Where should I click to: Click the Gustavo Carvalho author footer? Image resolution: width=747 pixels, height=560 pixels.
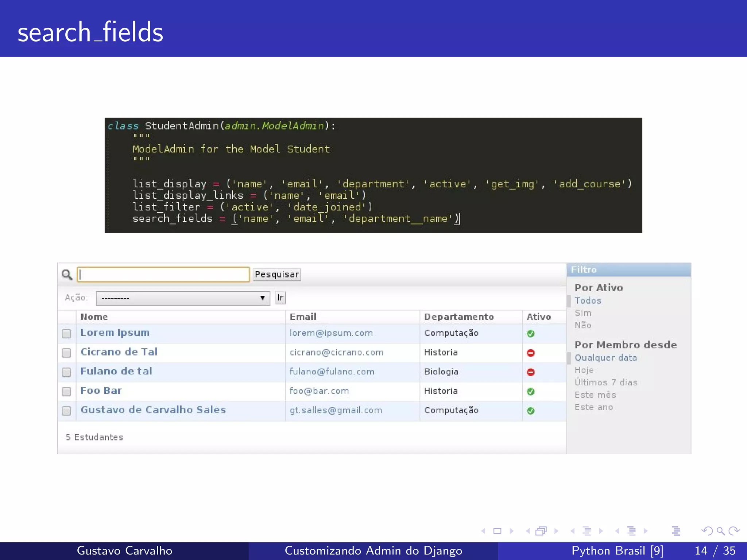(124, 551)
